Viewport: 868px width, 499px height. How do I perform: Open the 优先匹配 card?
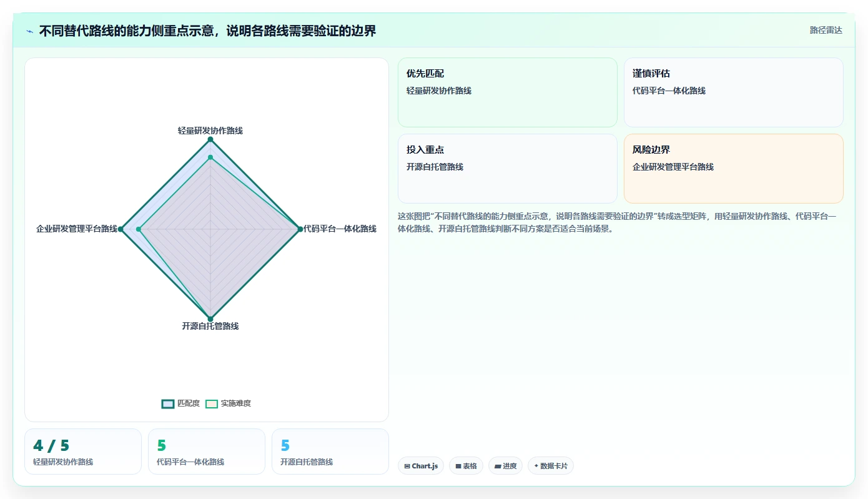click(x=507, y=92)
